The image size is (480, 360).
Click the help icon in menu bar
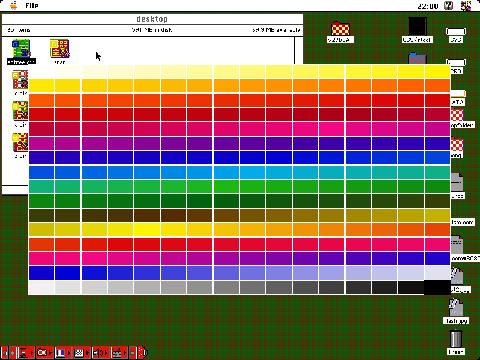pos(449,5)
